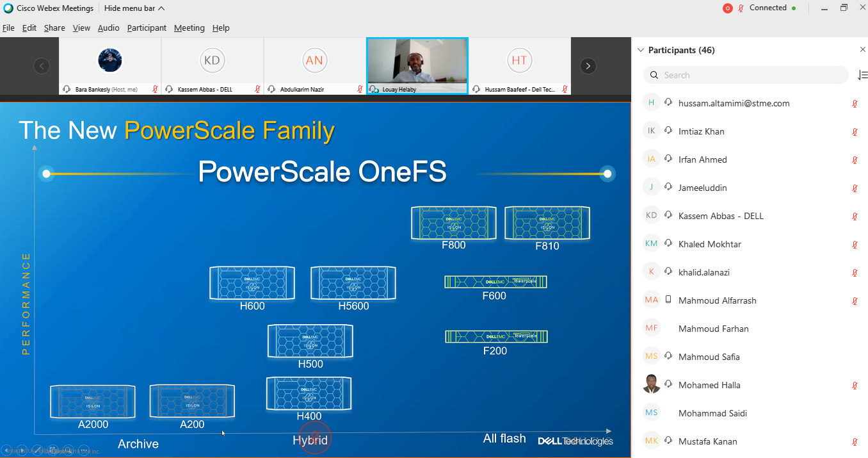Click muted mic icon on Bara Bankesly thumbnail
This screenshot has height=458, width=868.
(x=155, y=90)
